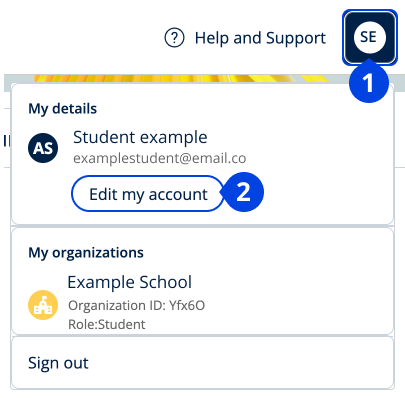Image resolution: width=405 pixels, height=398 pixels.
Task: Click the My details heading
Action: [63, 109]
